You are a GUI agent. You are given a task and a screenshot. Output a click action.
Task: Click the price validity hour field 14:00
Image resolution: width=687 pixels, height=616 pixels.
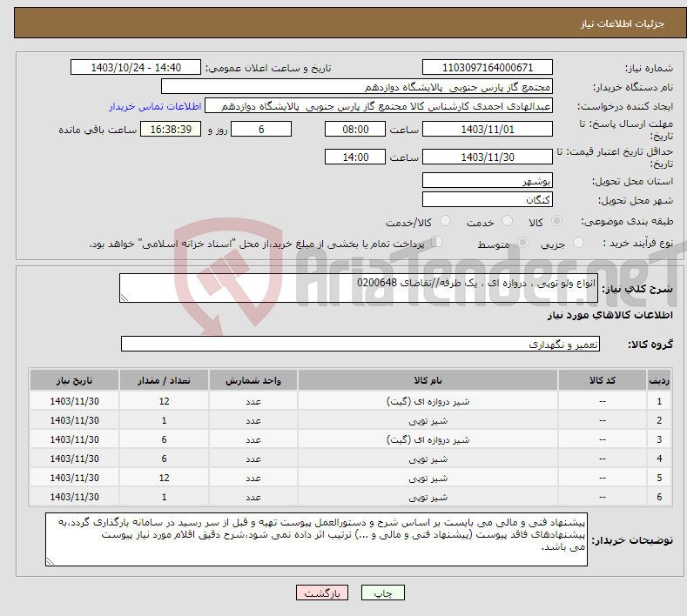coord(355,157)
